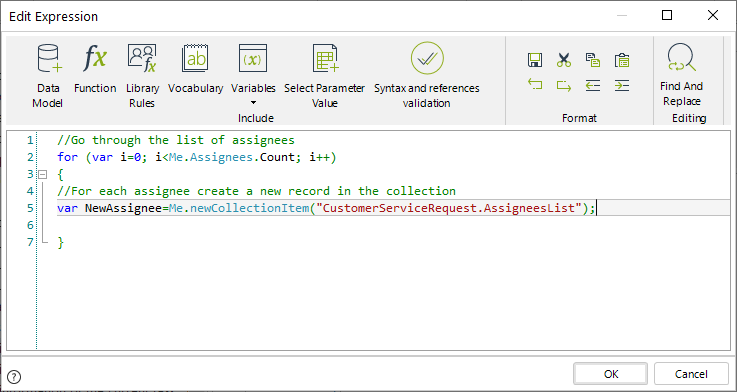This screenshot has height=392, width=737.
Task: Open the Vocabulary picker
Action: click(195, 68)
